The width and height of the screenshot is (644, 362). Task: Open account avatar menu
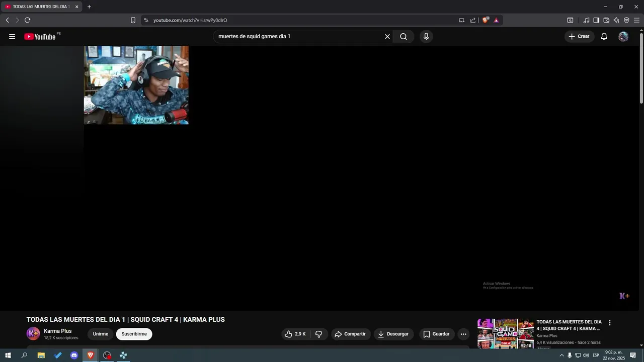[x=623, y=37]
